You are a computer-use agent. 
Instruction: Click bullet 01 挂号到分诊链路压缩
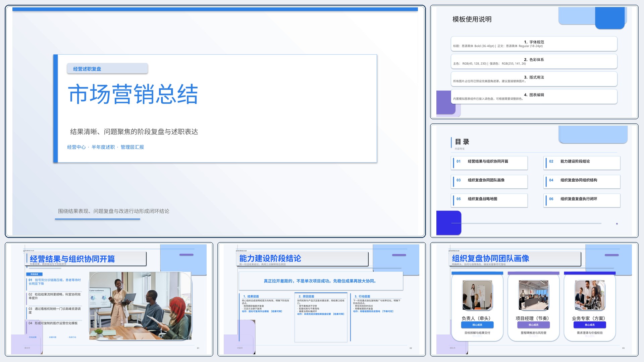point(55,282)
